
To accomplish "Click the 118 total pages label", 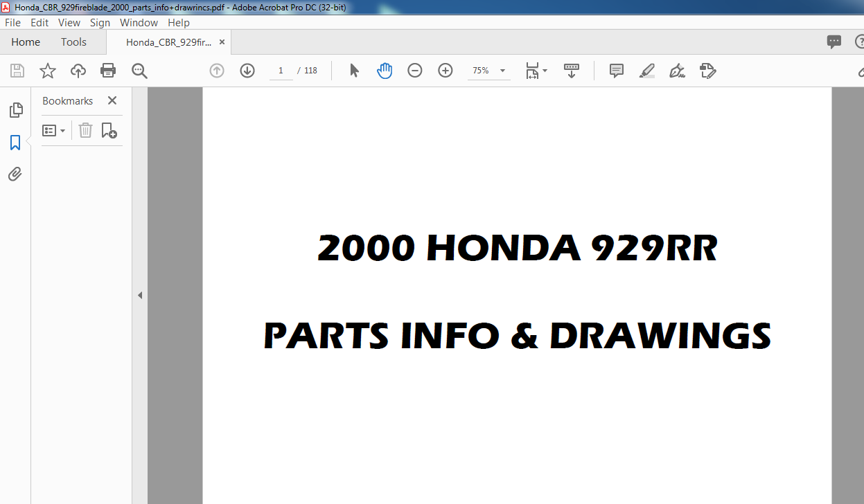I will coord(310,71).
